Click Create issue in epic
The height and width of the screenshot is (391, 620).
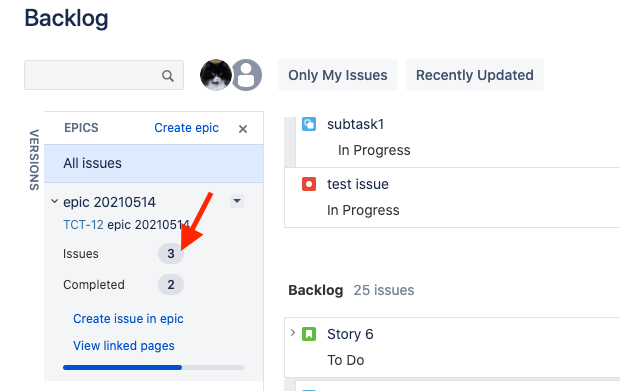(128, 319)
